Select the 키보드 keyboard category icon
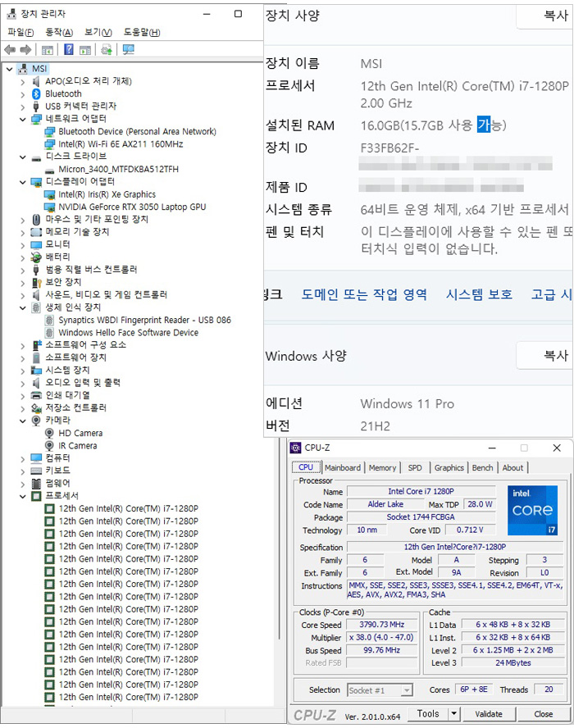Viewport: 574px width, 728px height. point(36,471)
